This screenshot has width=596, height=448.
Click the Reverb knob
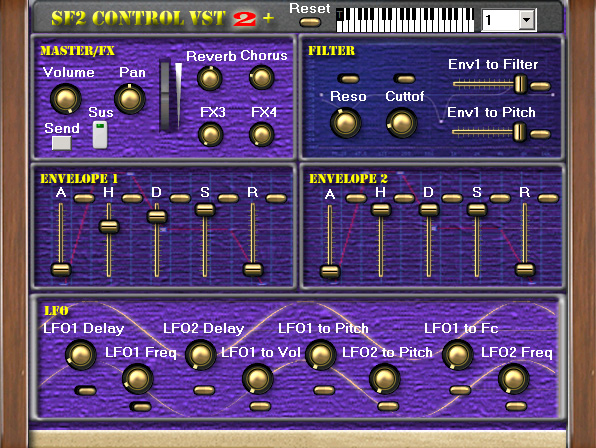pos(210,78)
